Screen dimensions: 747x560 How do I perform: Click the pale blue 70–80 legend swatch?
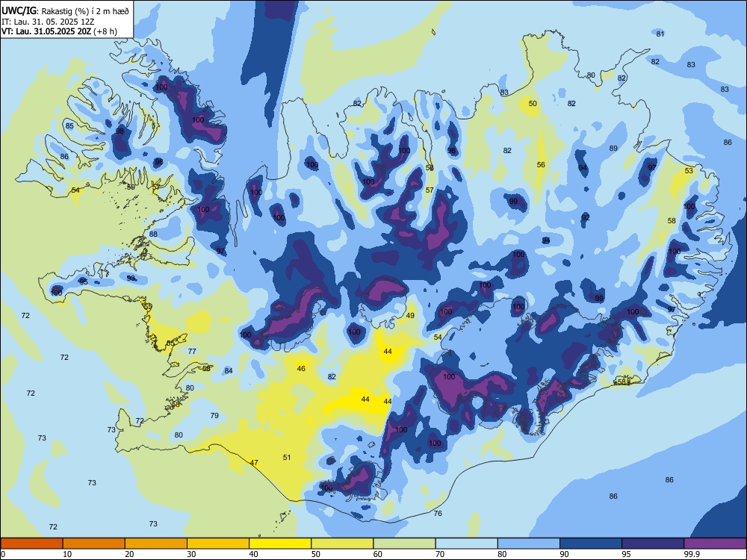[466, 544]
